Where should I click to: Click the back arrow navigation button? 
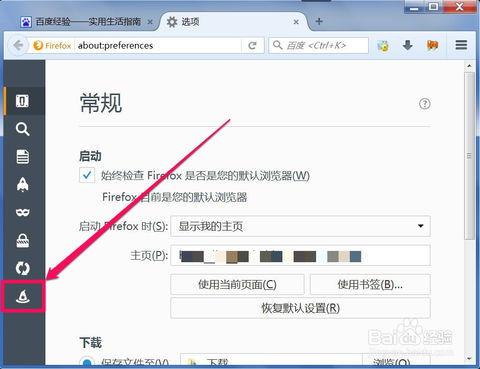[19, 45]
